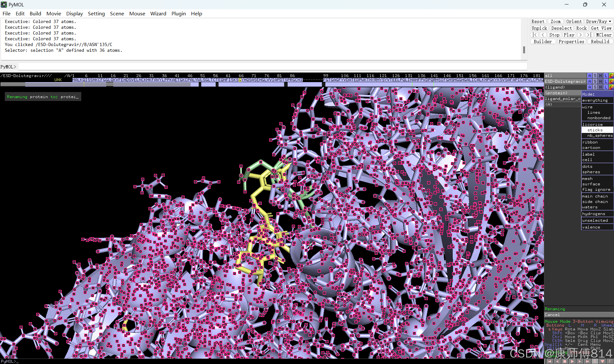The width and height of the screenshot is (614, 364).
Task: Open the Draw/Ray dropdown
Action: click(x=599, y=21)
